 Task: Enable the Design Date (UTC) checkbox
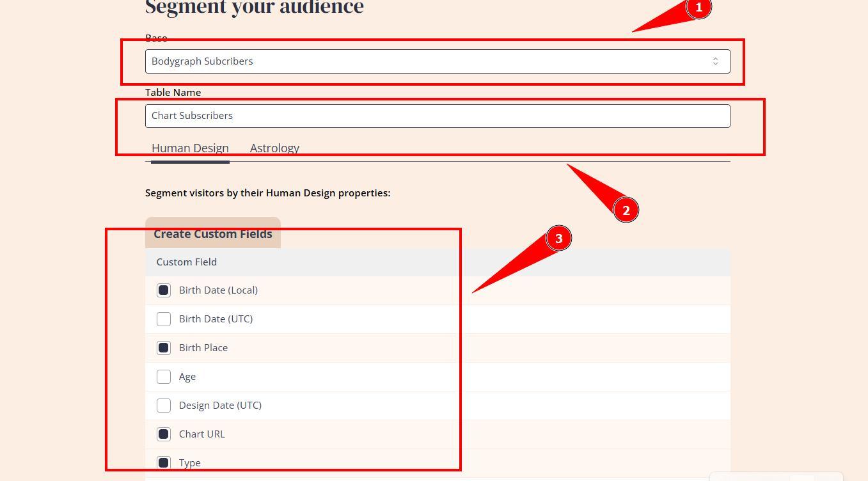(x=164, y=406)
